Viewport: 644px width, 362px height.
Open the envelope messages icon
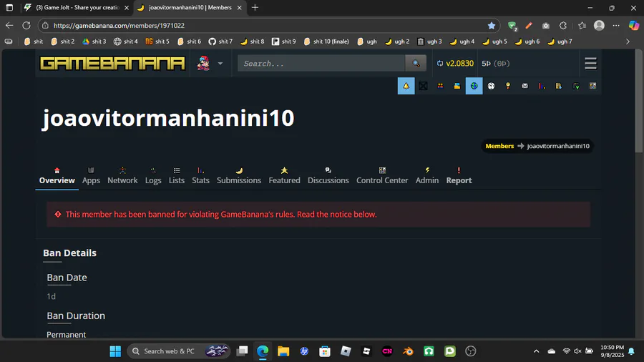tap(525, 86)
